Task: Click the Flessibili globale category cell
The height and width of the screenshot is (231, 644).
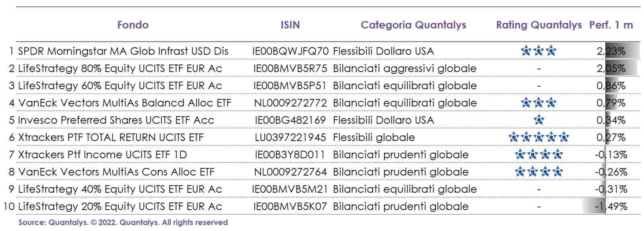Action: pyautogui.click(x=374, y=137)
